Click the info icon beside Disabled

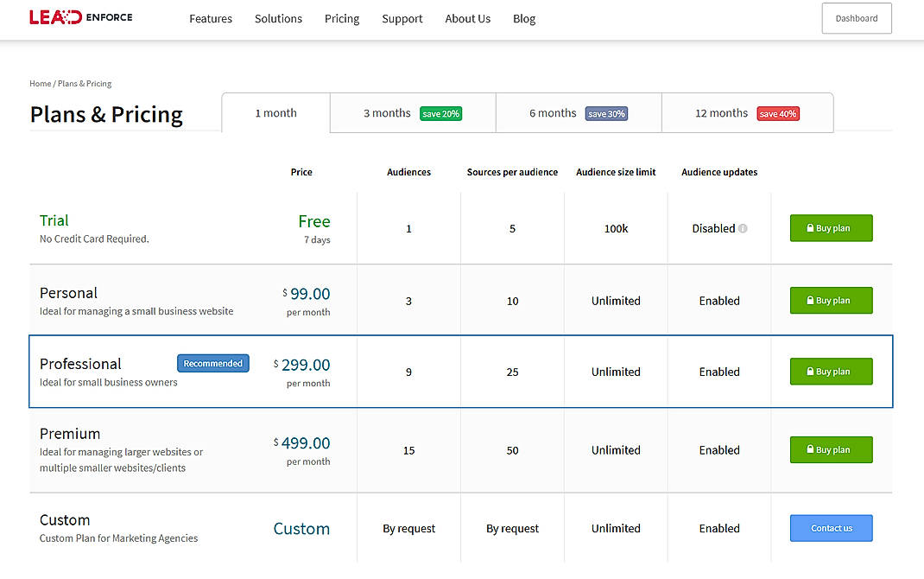click(744, 228)
